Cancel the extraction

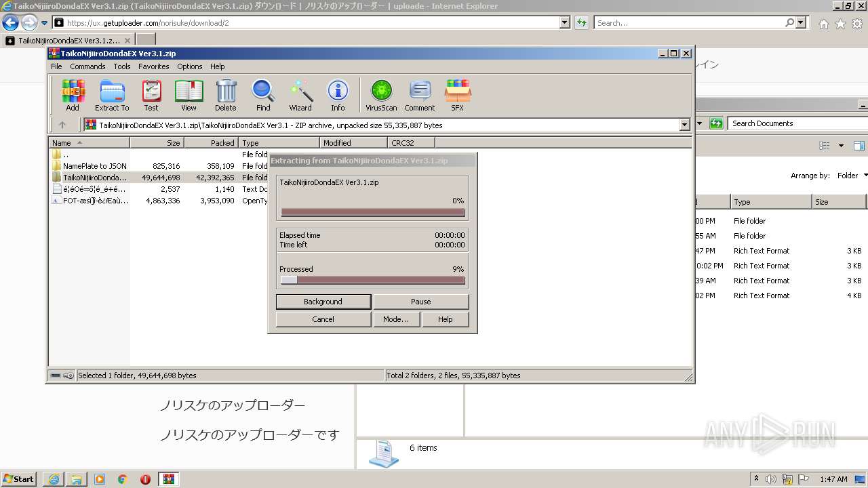point(323,319)
